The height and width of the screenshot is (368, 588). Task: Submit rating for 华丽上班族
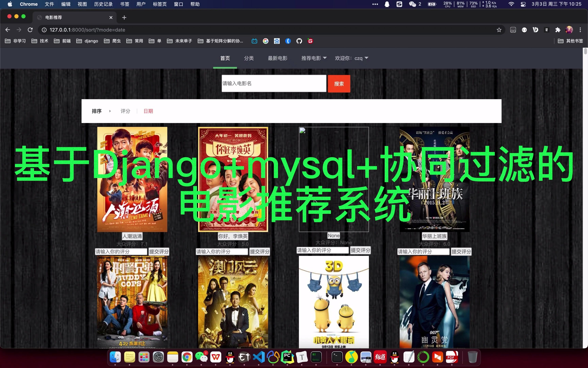pos(461,252)
